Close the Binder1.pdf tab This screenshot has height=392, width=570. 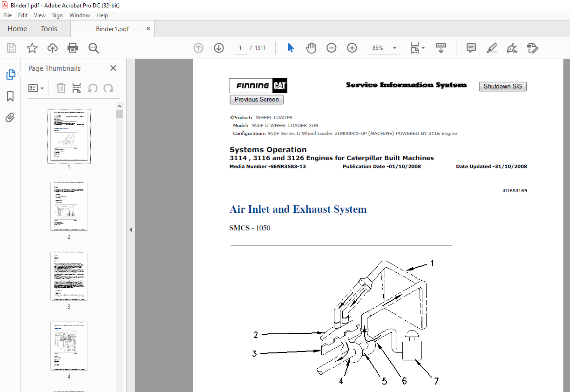click(149, 29)
